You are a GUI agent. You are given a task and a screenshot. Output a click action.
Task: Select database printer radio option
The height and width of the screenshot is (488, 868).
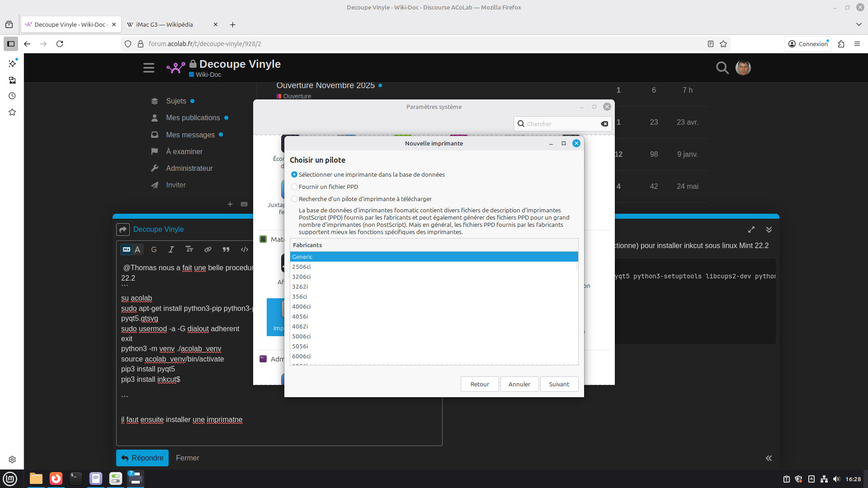(x=294, y=174)
